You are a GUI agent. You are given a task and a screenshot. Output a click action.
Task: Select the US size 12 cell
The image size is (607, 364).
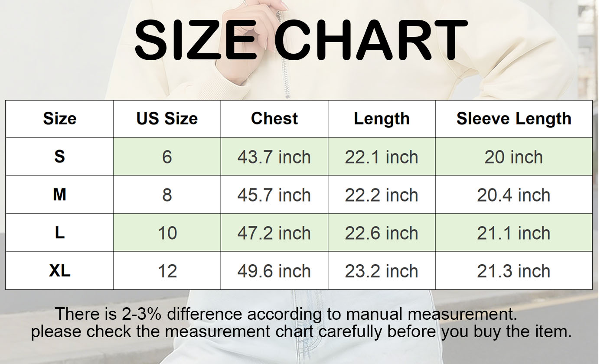pyautogui.click(x=167, y=271)
